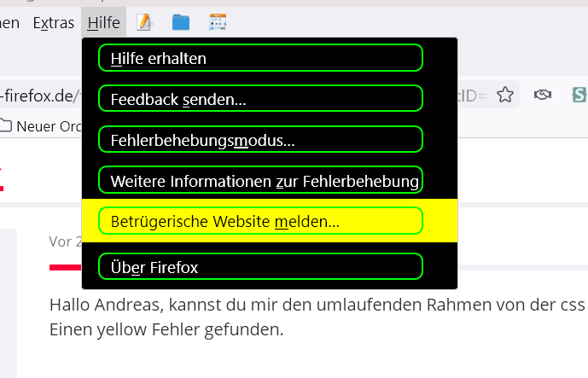588x378 pixels.
Task: Open the Neuer Ordner bookmark folder
Action: (40, 126)
